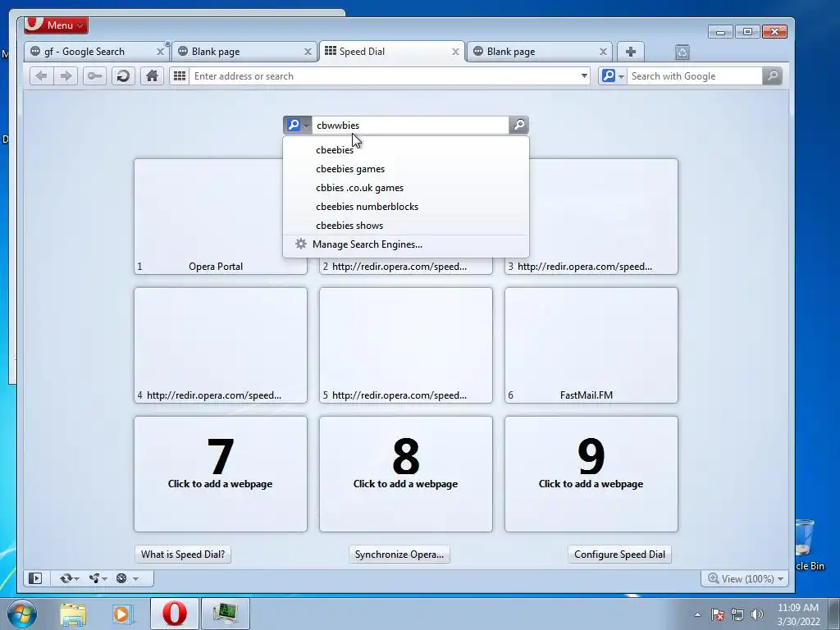Screen dimensions: 840x630
Task: Open the monitor app taskbar icon
Action: coord(225,614)
